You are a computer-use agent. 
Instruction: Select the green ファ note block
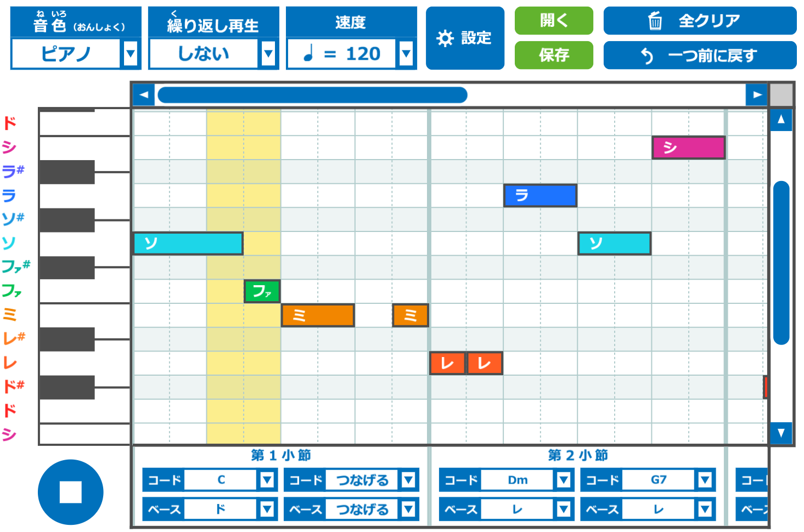coord(262,291)
